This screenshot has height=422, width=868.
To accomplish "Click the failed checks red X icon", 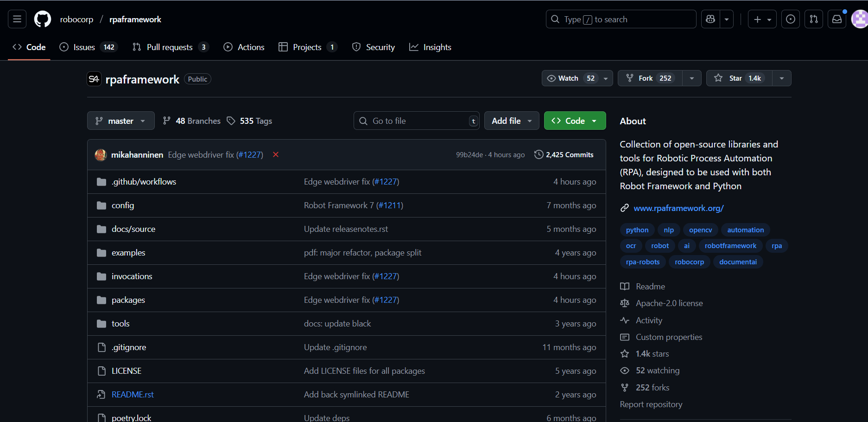I will point(276,154).
